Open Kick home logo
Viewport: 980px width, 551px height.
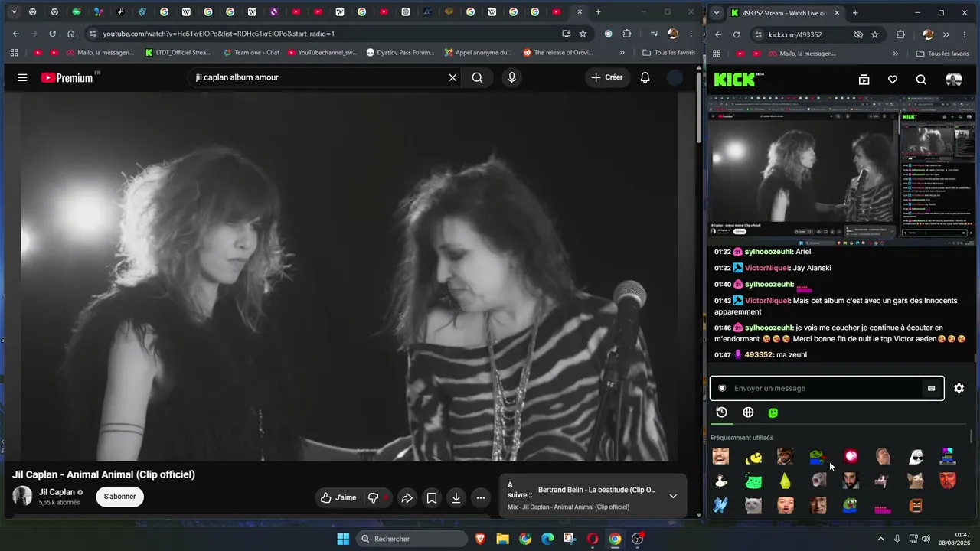[739, 80]
